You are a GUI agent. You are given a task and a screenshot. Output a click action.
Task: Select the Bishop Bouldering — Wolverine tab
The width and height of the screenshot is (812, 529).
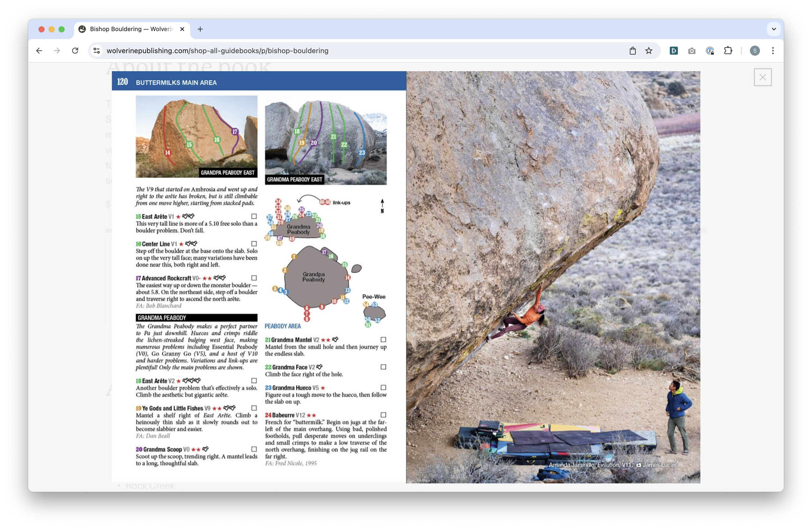(x=132, y=29)
